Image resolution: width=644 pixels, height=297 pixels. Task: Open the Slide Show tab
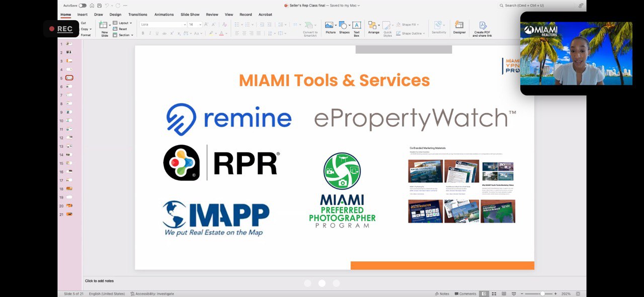(x=190, y=15)
